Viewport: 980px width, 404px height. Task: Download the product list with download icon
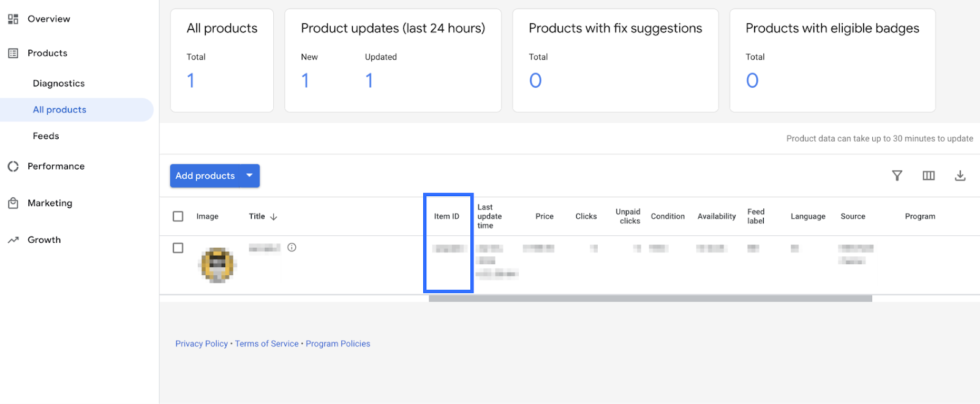960,176
